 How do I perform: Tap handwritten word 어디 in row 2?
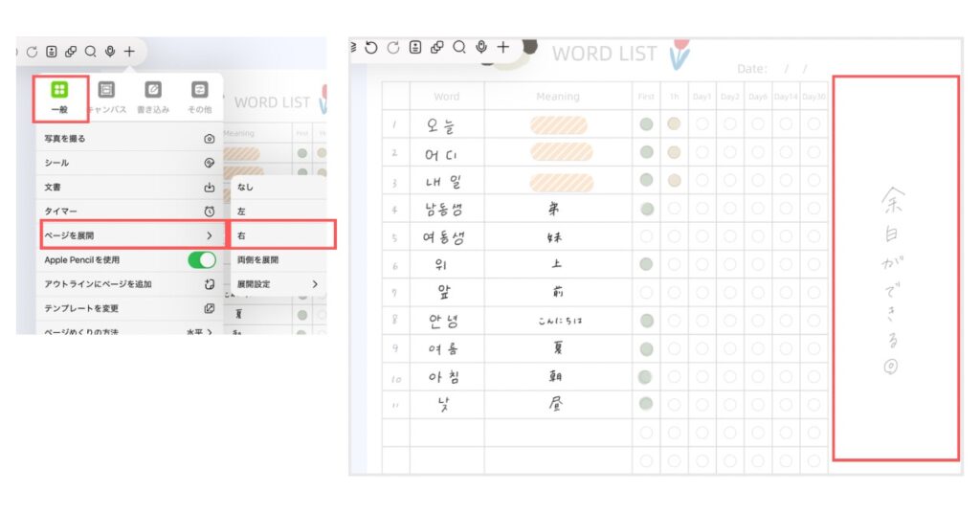[x=441, y=154]
